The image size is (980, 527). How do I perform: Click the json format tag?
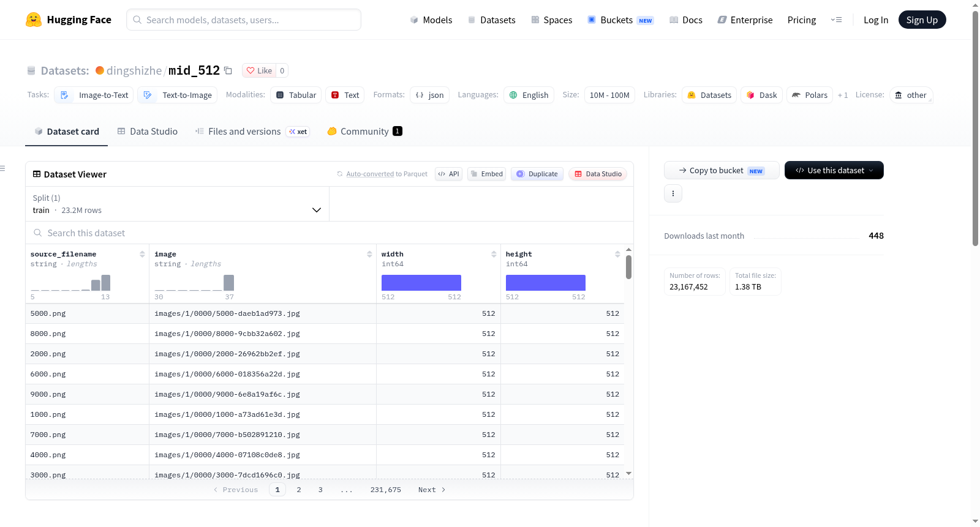click(429, 95)
